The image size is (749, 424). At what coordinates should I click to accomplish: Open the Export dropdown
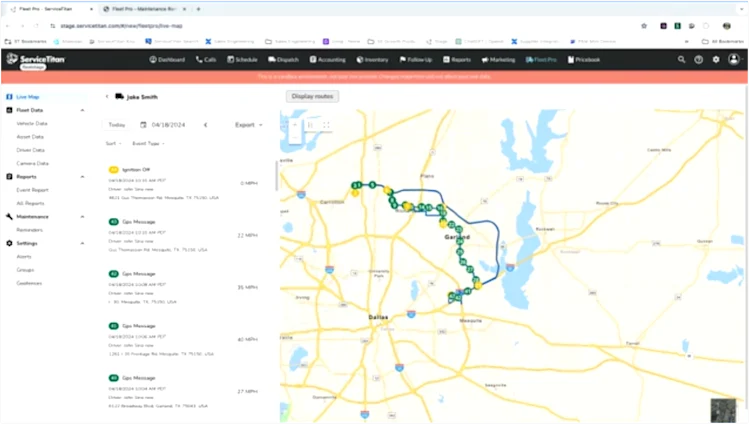pyautogui.click(x=248, y=125)
